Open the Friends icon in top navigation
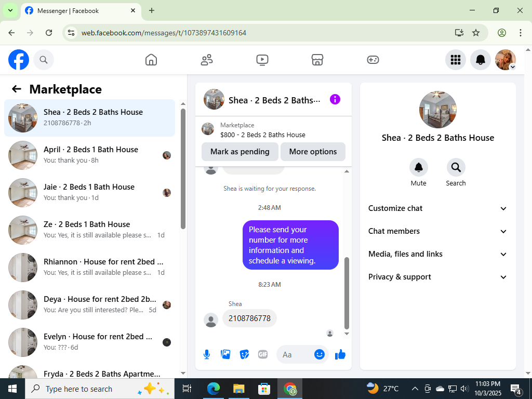The width and height of the screenshot is (532, 399). (x=207, y=60)
